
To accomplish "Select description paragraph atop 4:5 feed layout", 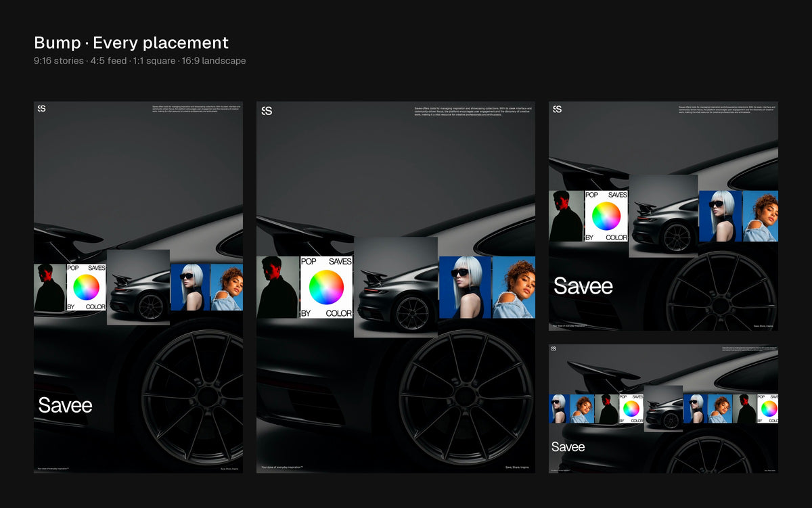I will (x=473, y=112).
